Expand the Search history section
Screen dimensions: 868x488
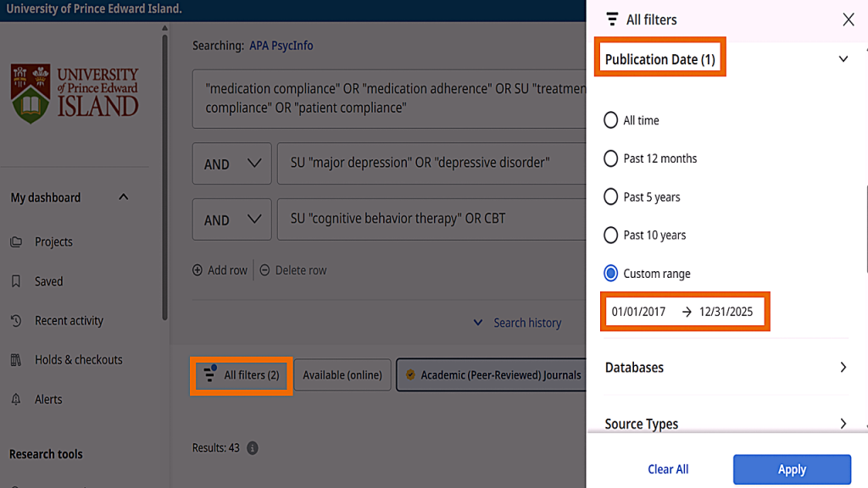[518, 323]
